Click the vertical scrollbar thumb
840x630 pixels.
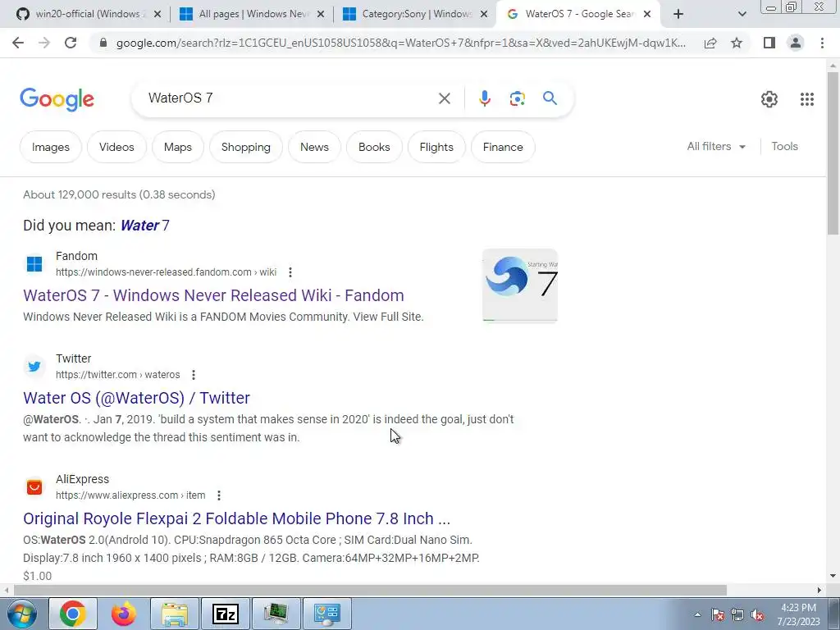click(x=833, y=153)
